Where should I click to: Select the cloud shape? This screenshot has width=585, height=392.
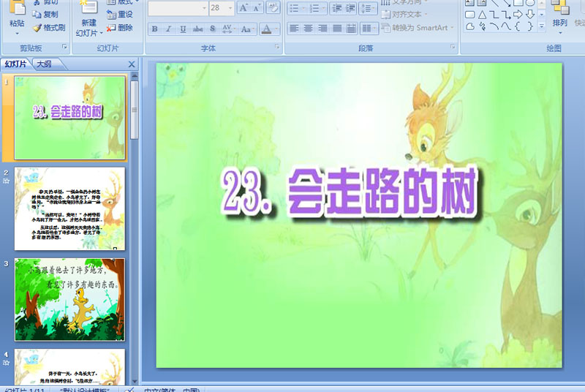point(470,26)
